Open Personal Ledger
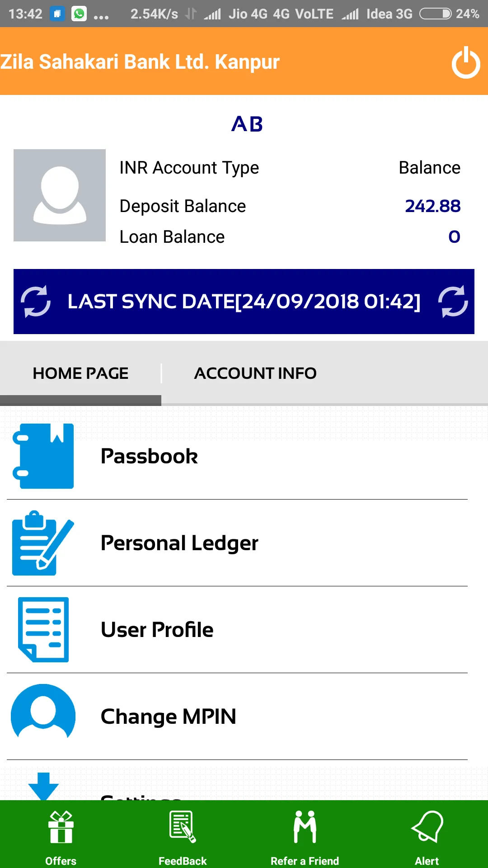 (237, 543)
